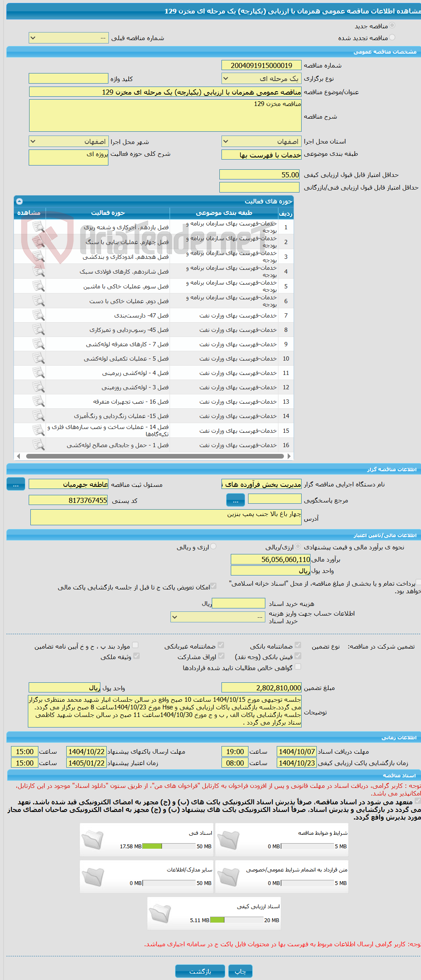The width and height of the screenshot is (421, 980).
Task: Open نوع برگزاری dropdown
Action: [x=262, y=79]
